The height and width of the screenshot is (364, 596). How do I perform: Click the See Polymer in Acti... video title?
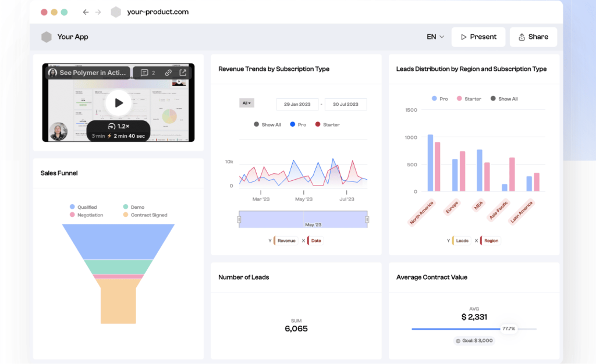[93, 73]
